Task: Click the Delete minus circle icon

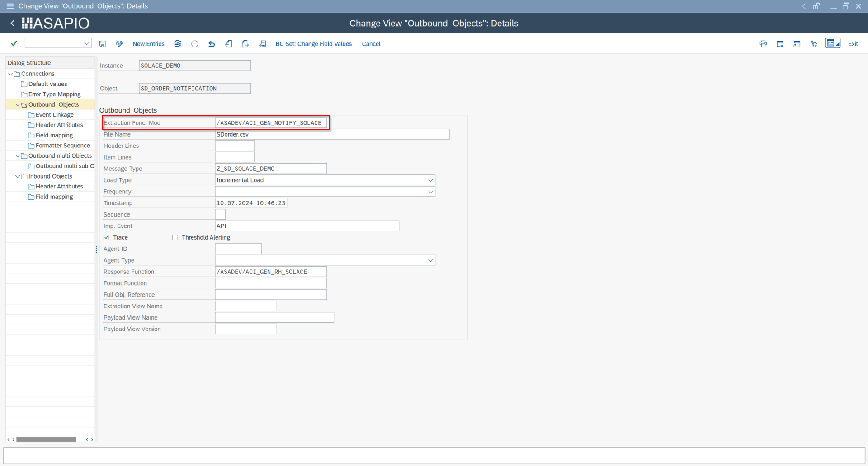Action: 195,44
